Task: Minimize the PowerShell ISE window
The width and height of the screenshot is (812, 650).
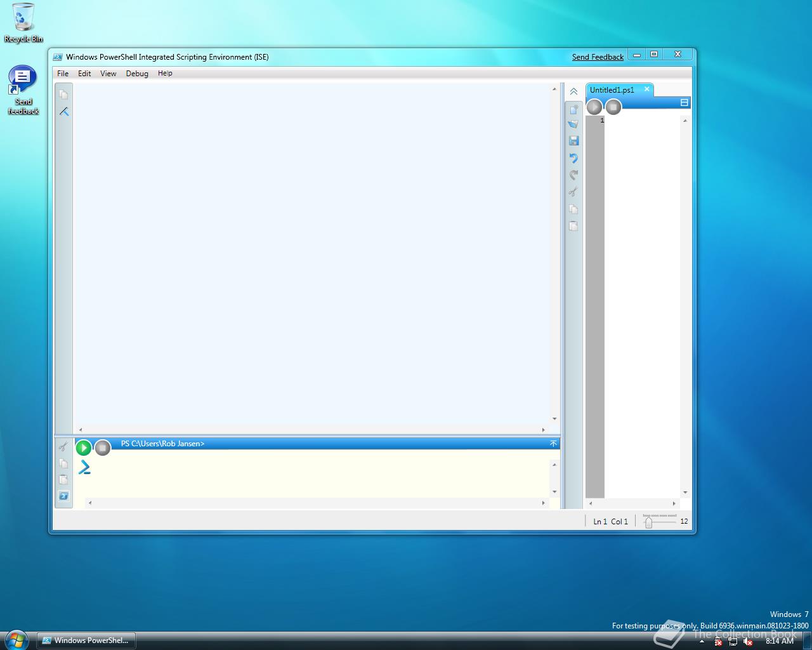Action: [637, 55]
